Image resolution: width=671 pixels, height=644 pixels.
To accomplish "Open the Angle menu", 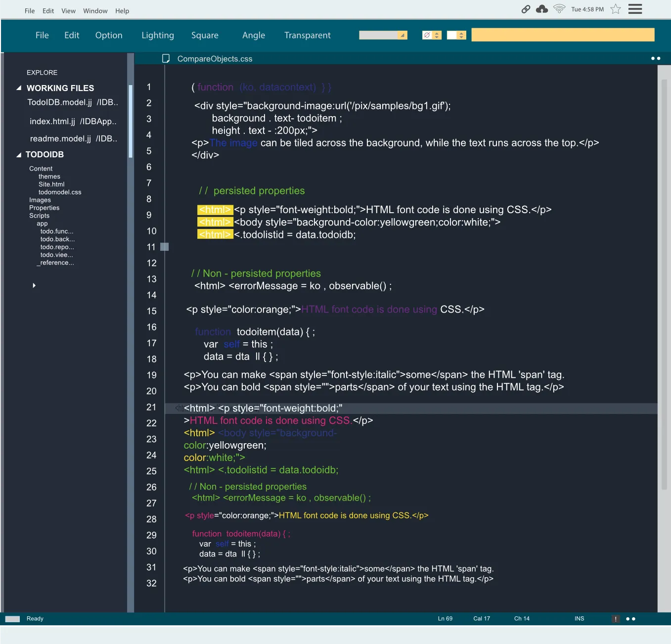I will pos(254,35).
